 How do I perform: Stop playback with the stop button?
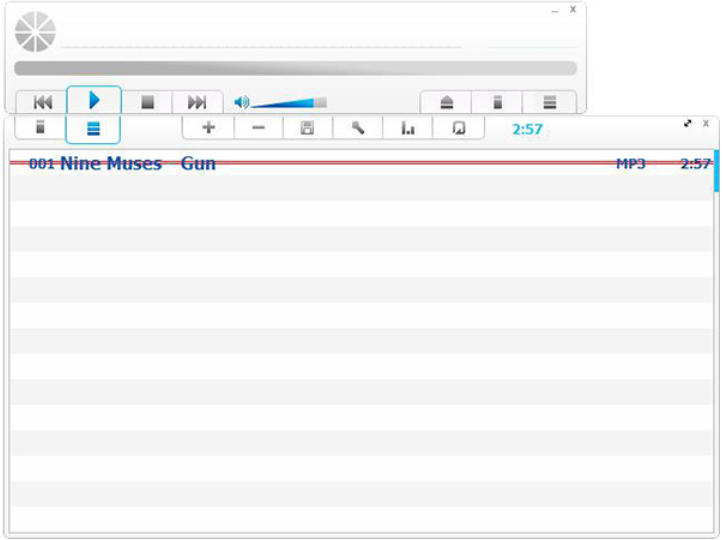pyautogui.click(x=147, y=102)
